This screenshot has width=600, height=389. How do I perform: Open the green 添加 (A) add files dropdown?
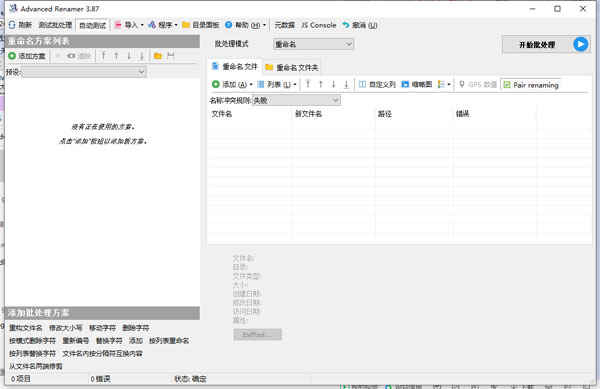tap(232, 85)
